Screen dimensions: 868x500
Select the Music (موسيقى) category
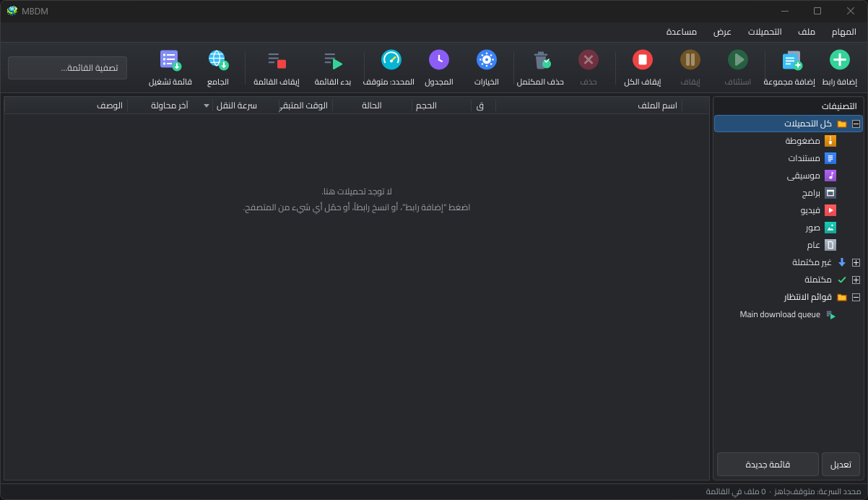click(788, 176)
